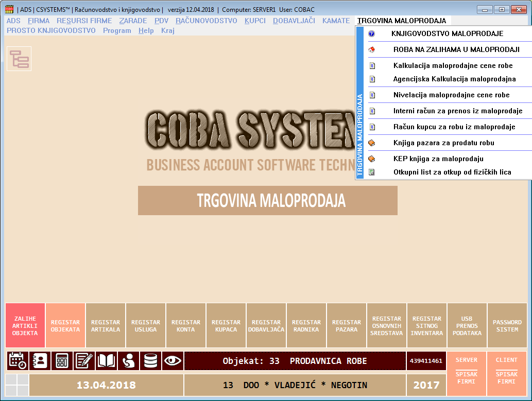Select KNJIGOVODSTVO MALOPRODAJE menu entry
532x401 pixels.
[448, 33]
